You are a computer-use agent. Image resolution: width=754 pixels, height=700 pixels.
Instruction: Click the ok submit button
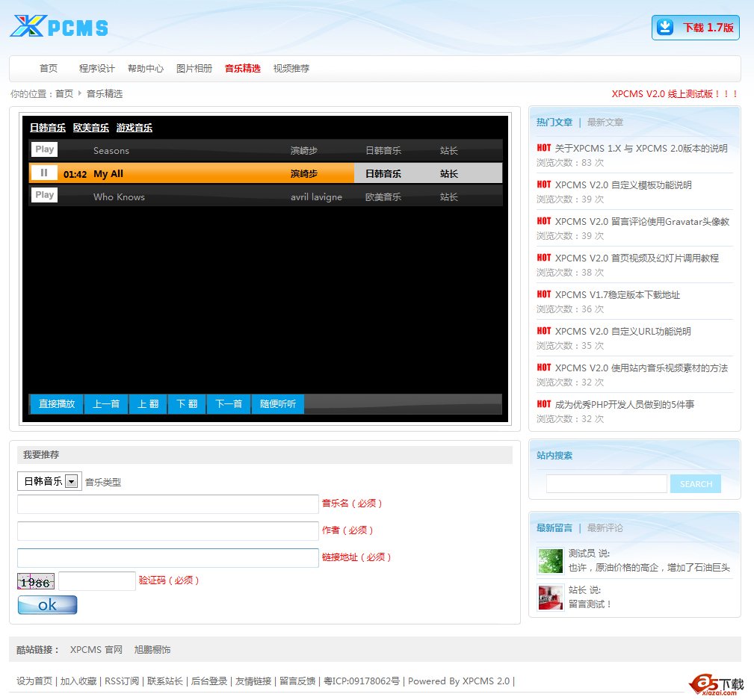coord(48,605)
